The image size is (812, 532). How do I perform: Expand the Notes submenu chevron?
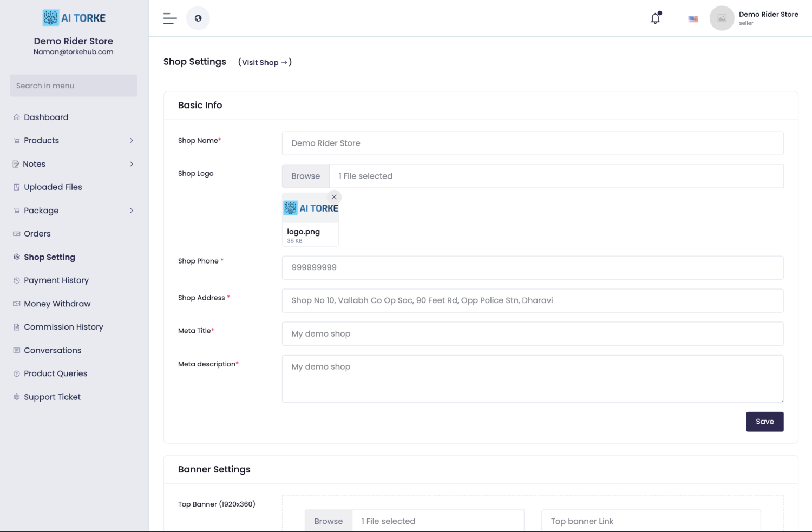[x=132, y=164]
